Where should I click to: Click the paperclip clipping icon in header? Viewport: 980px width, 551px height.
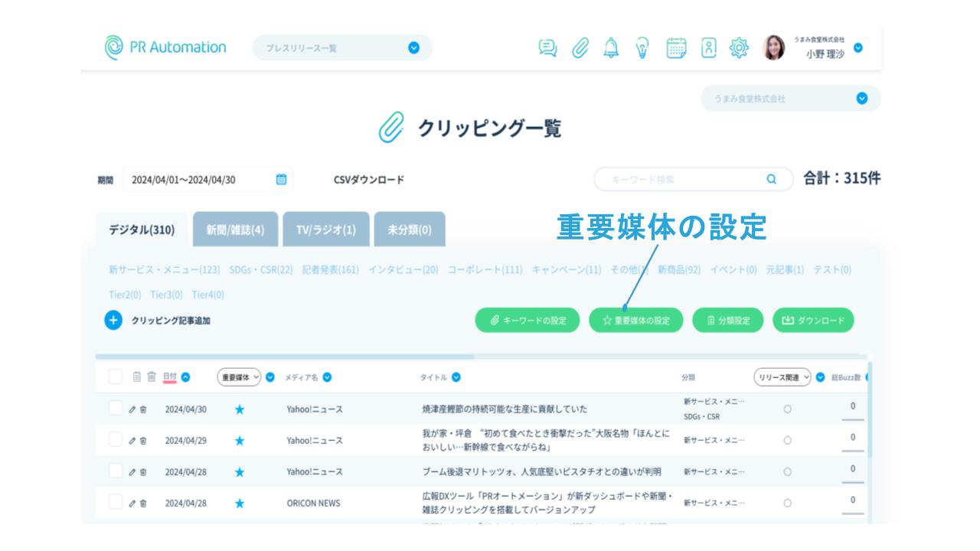(580, 47)
